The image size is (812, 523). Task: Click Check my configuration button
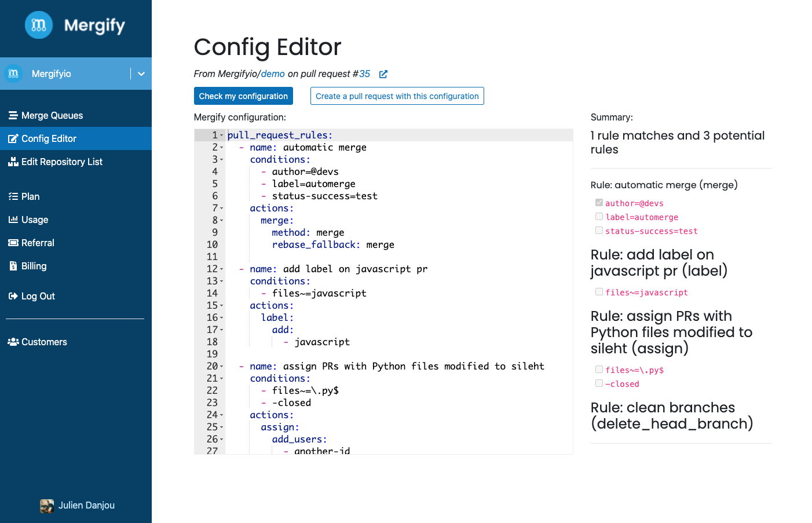243,96
